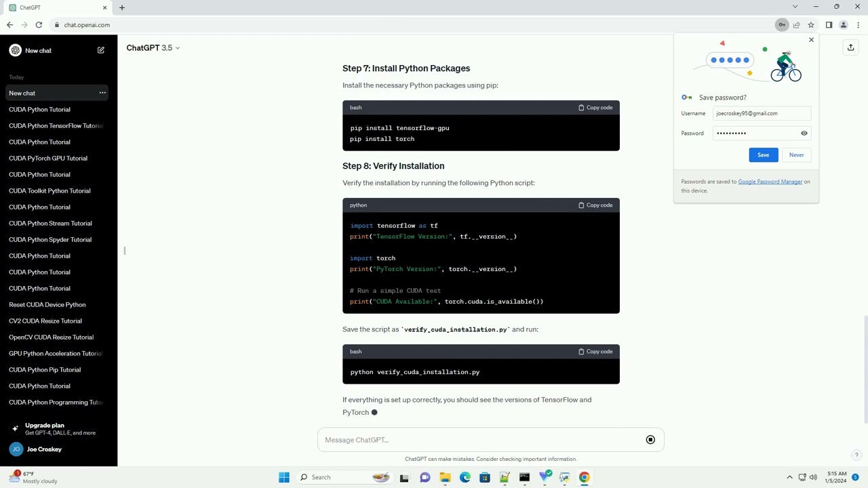Click the new chat compose icon
This screenshot has width=868, height=488.
point(101,50)
